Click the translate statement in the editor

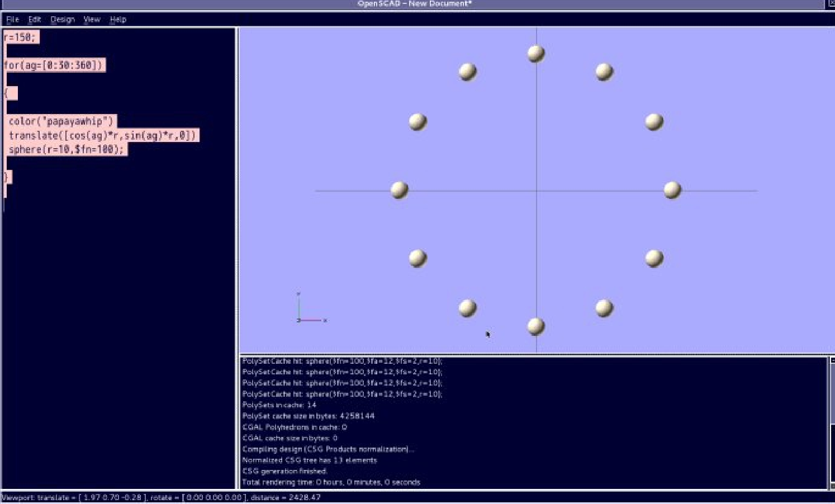pos(103,135)
